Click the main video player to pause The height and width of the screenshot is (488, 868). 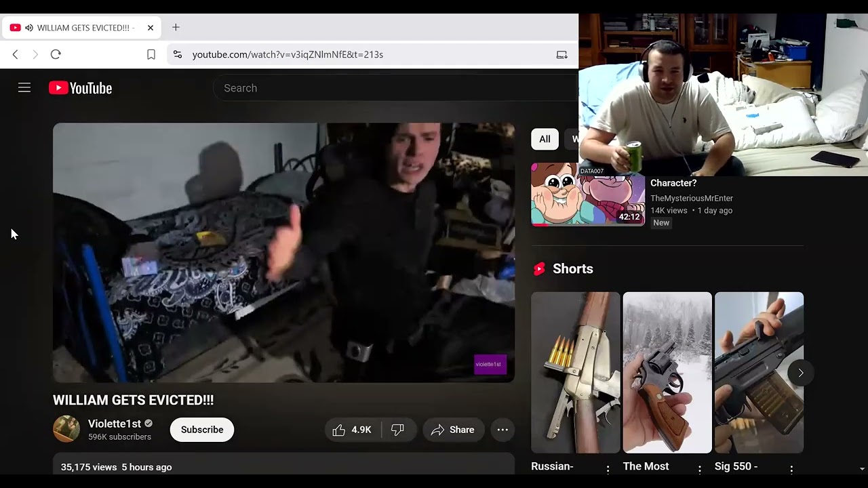(x=283, y=253)
